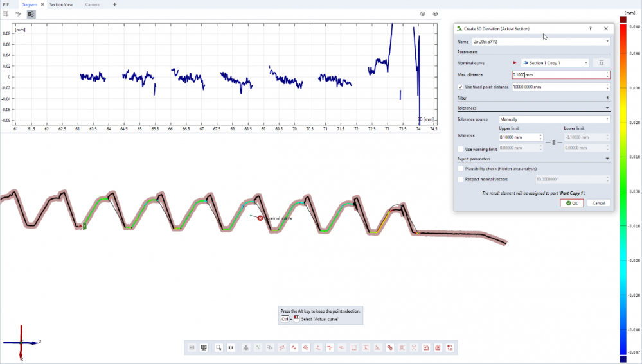Enable the Use warning limit checkbox
Image resolution: width=642 pixels, height=364 pixels.
point(460,149)
